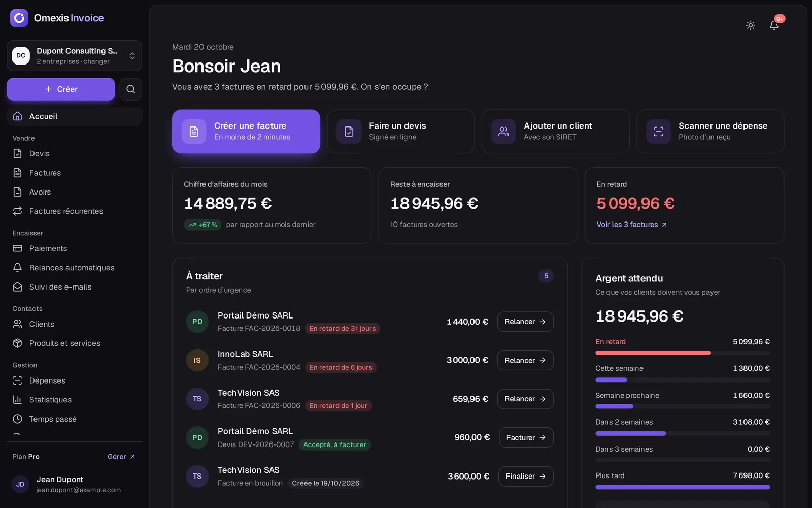Click the Factures icon in sidebar
The height and width of the screenshot is (508, 812).
tap(18, 173)
